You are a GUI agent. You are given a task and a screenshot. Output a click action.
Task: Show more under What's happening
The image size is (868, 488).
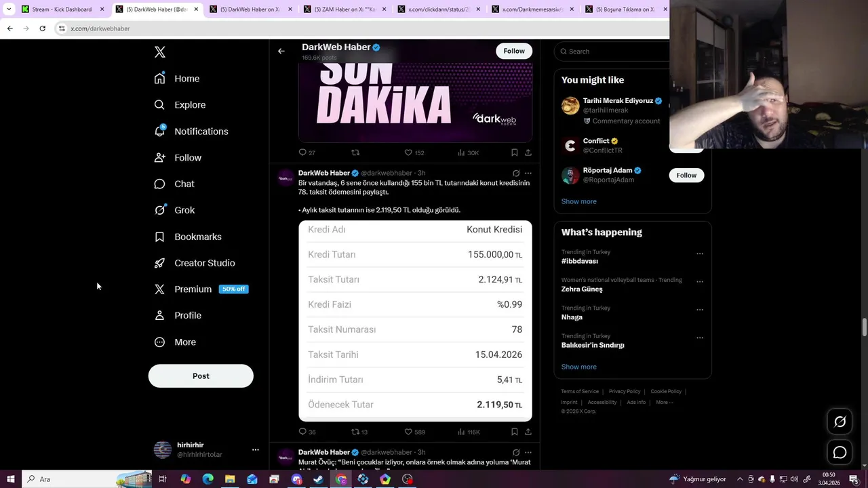pos(578,367)
